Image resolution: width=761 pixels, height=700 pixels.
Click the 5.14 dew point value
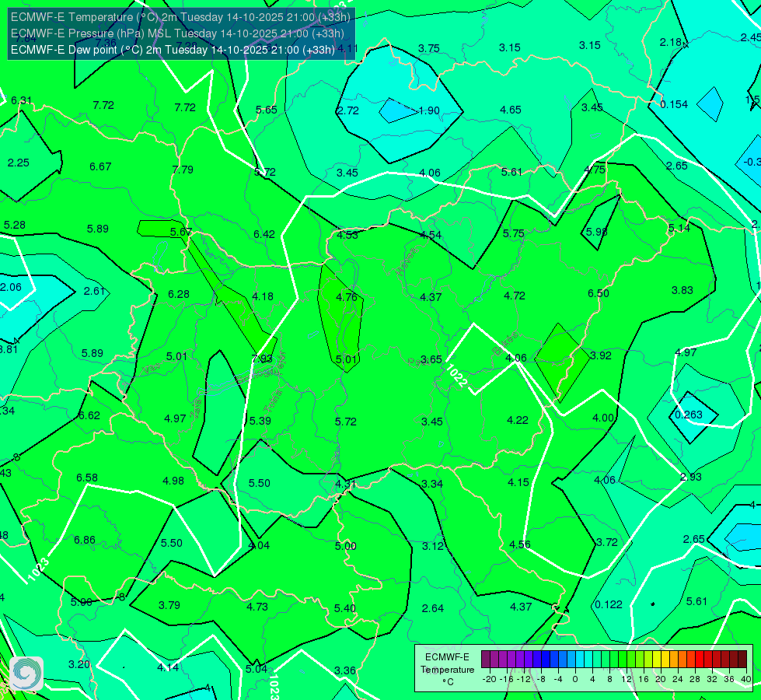click(x=679, y=229)
